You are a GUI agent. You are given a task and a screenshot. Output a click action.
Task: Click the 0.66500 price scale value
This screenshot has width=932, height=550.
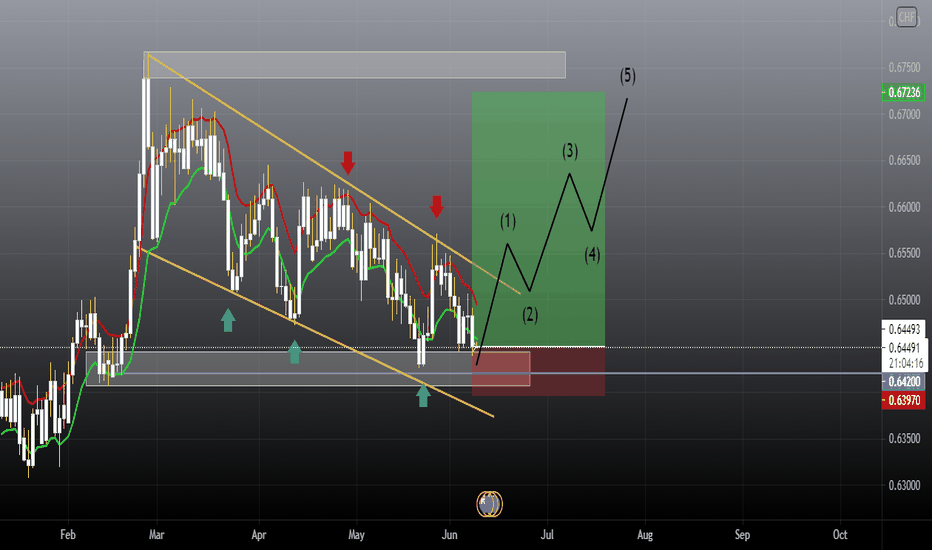click(x=904, y=161)
